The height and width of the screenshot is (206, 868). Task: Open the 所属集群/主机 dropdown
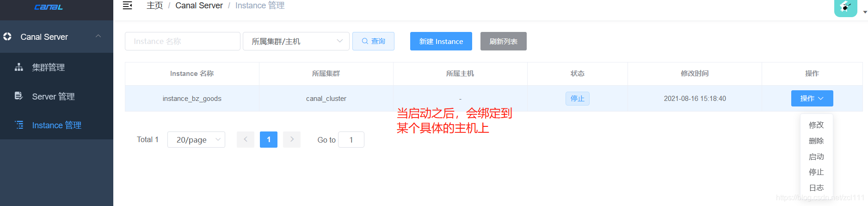(296, 41)
